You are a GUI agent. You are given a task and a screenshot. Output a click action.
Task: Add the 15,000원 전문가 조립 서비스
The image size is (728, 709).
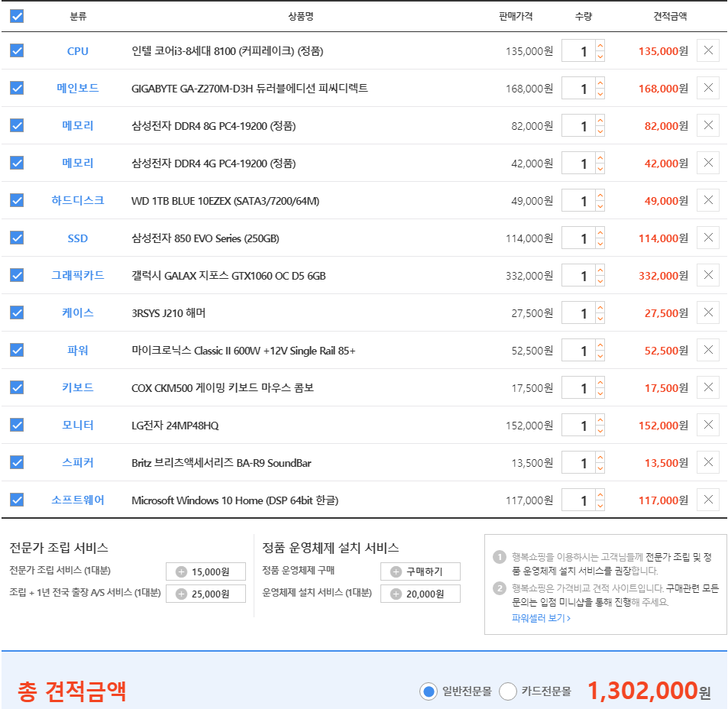(x=205, y=571)
